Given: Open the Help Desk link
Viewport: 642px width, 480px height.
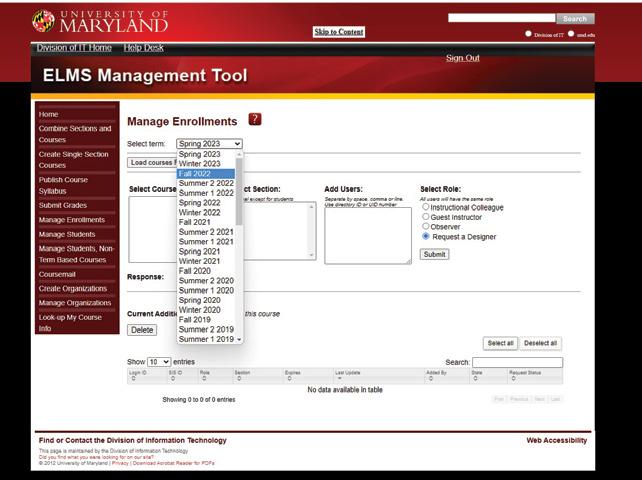Looking at the screenshot, I should (x=143, y=48).
